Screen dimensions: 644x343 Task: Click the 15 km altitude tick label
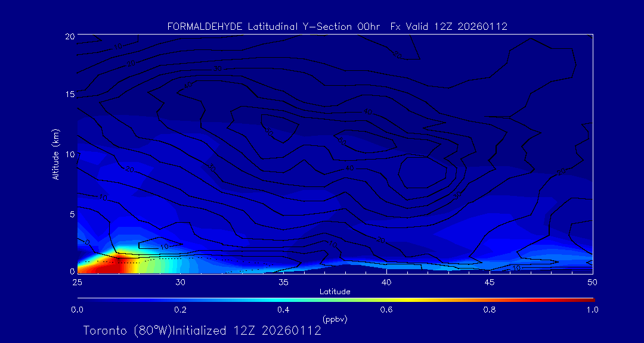(x=69, y=95)
